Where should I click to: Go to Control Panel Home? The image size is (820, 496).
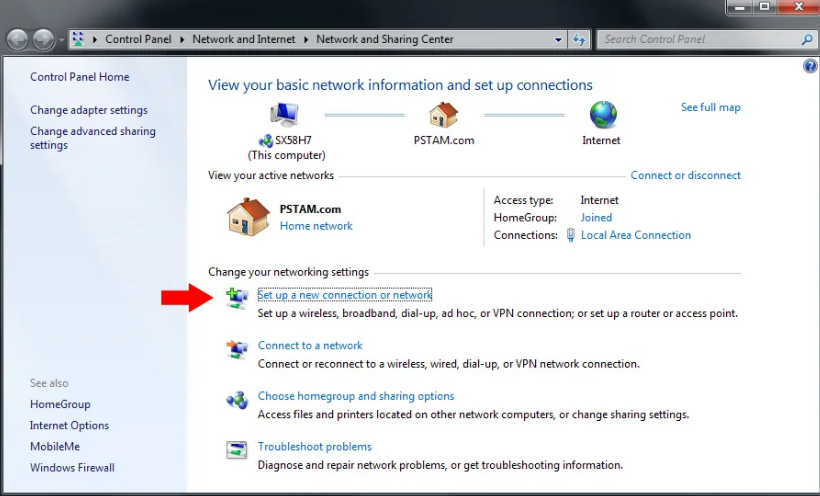tap(79, 77)
